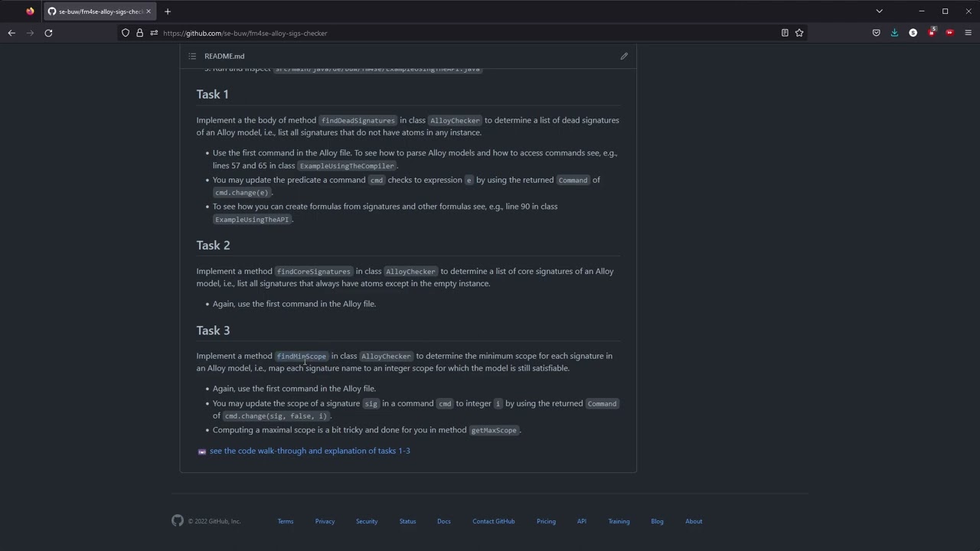Click the red fast-forward extension icon
Screen dimensions: 980x551
(949, 33)
